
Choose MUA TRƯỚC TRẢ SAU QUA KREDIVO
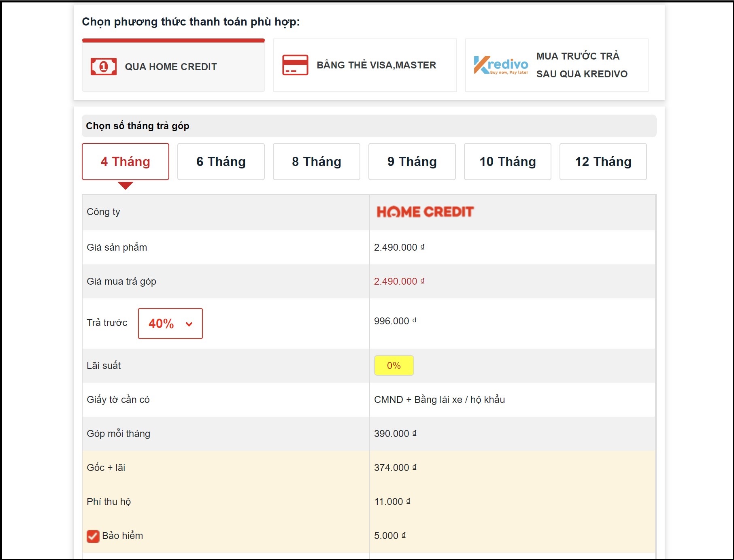click(x=557, y=65)
